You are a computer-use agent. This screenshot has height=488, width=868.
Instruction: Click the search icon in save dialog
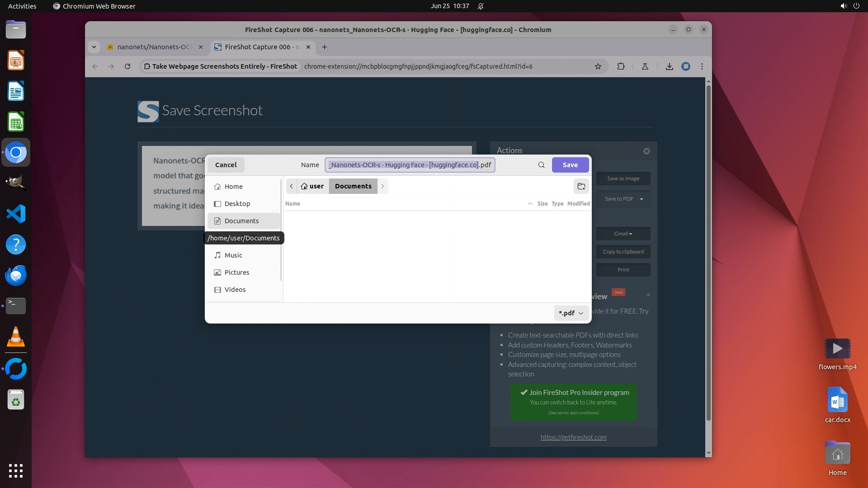(541, 165)
